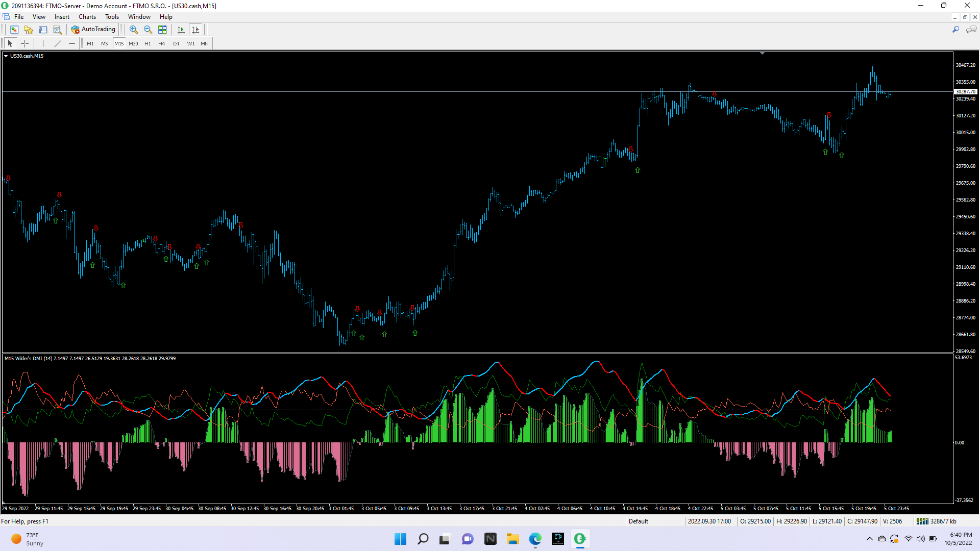The width and height of the screenshot is (980, 551).
Task: Click the chart shift triangle marker
Action: 762,53
